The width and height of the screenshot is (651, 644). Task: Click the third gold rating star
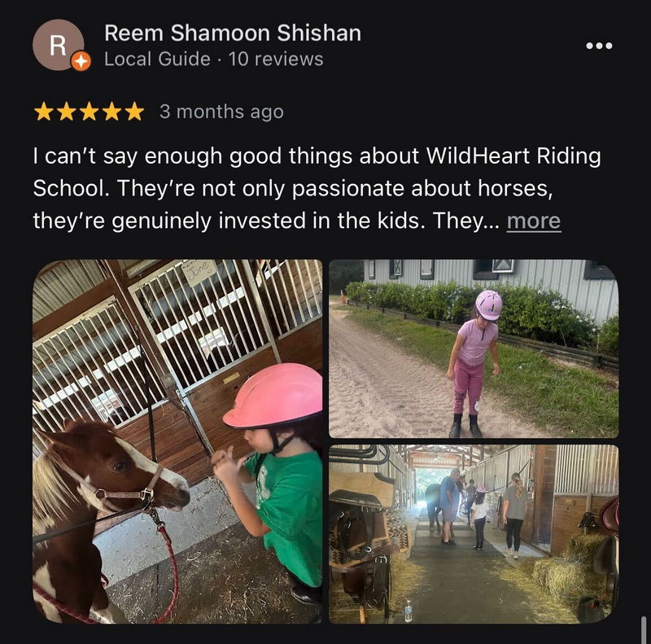[x=89, y=112]
